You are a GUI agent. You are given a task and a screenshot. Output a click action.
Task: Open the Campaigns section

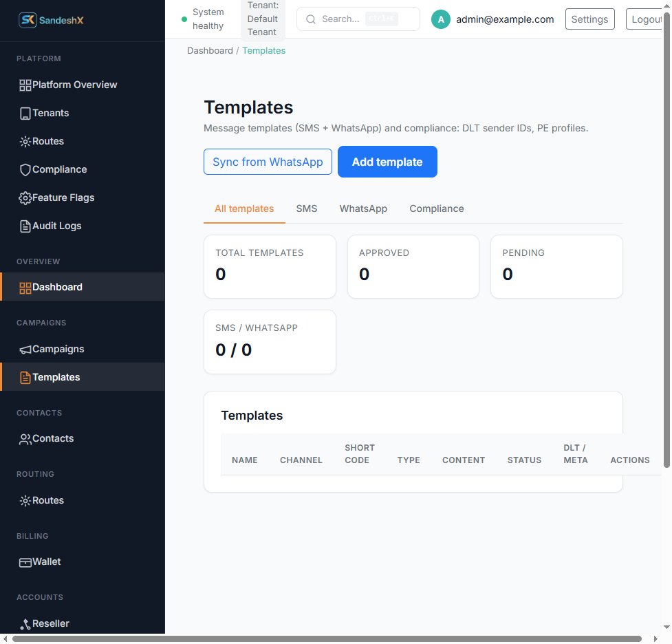click(83, 350)
